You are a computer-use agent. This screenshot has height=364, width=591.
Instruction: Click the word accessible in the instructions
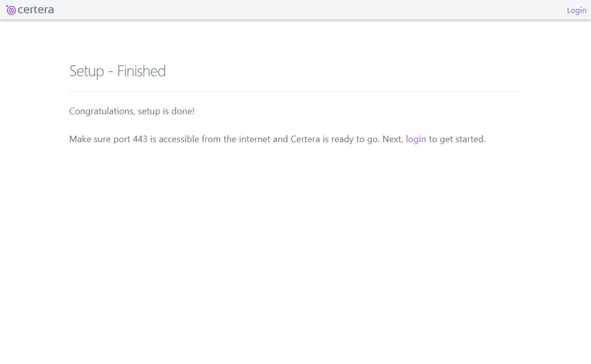pos(179,139)
